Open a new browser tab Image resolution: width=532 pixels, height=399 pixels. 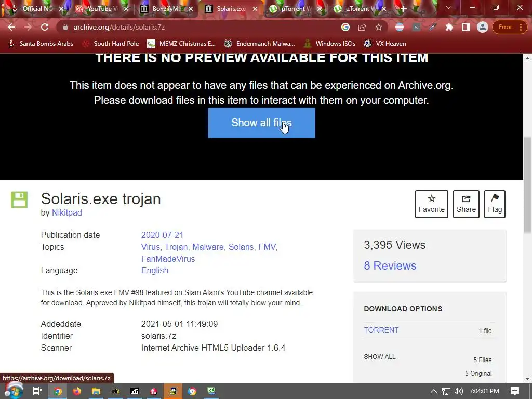point(403,9)
